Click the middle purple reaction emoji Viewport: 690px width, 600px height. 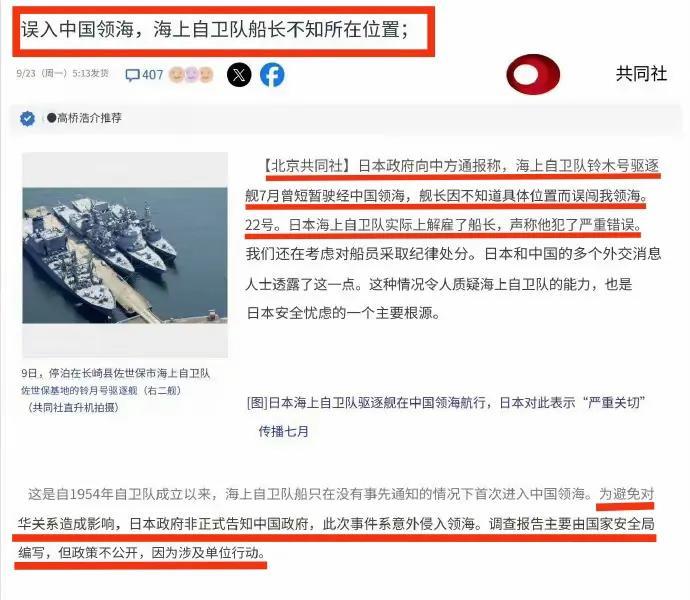tap(191, 75)
